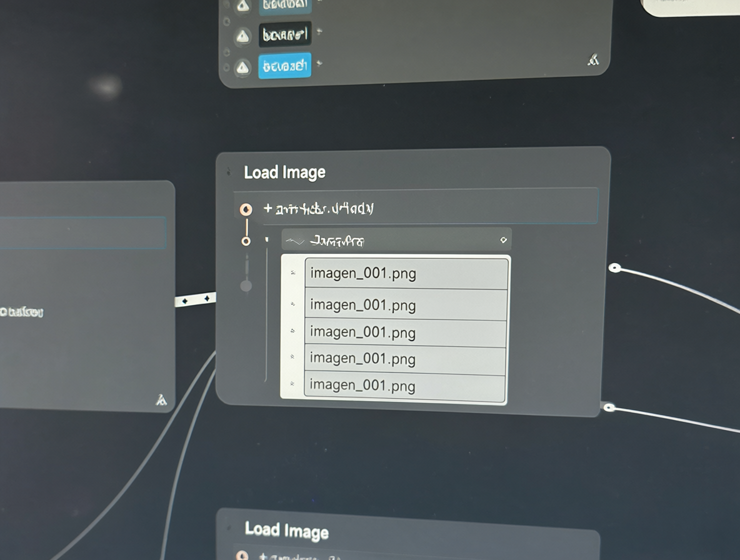
Task: Click the plus marker next to black label
Action: pyautogui.click(x=319, y=31)
